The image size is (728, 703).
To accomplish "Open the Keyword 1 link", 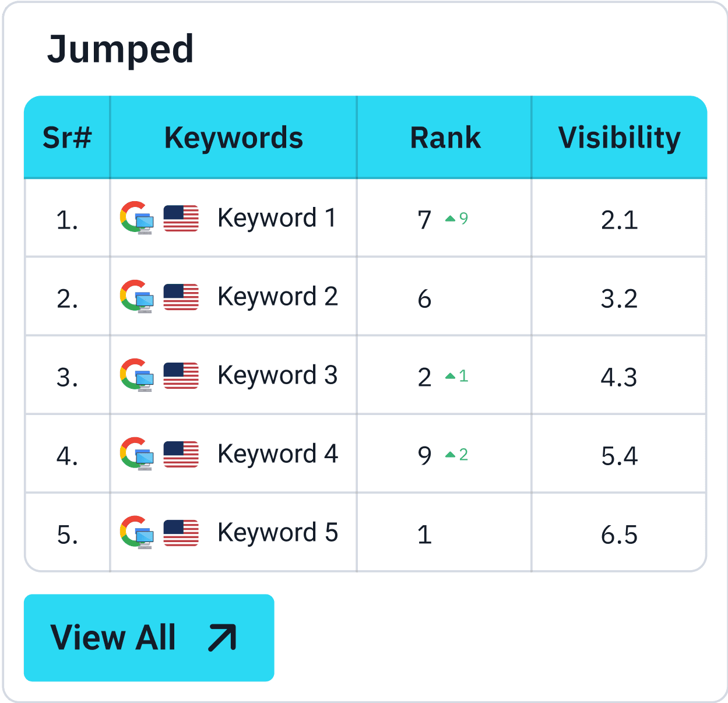I will click(277, 219).
